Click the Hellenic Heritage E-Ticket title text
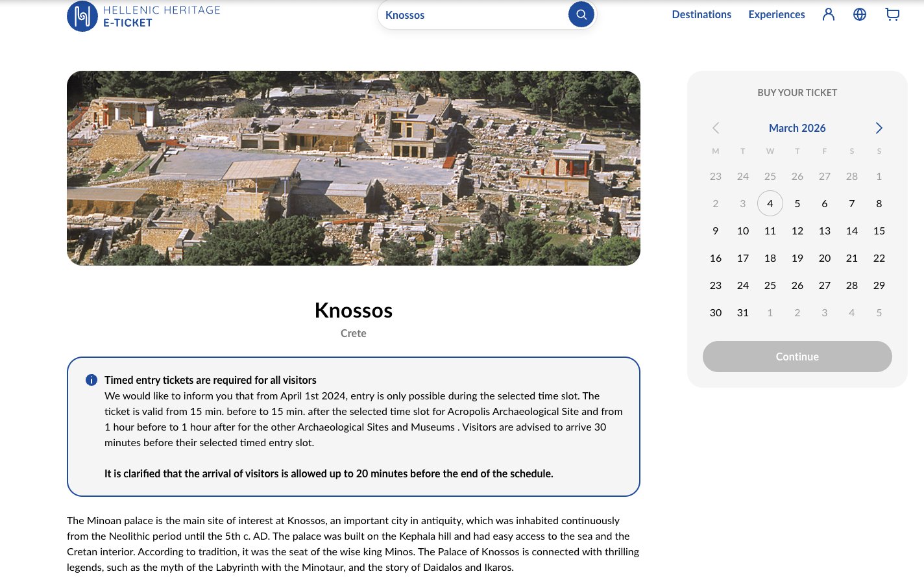The width and height of the screenshot is (924, 578). click(162, 16)
